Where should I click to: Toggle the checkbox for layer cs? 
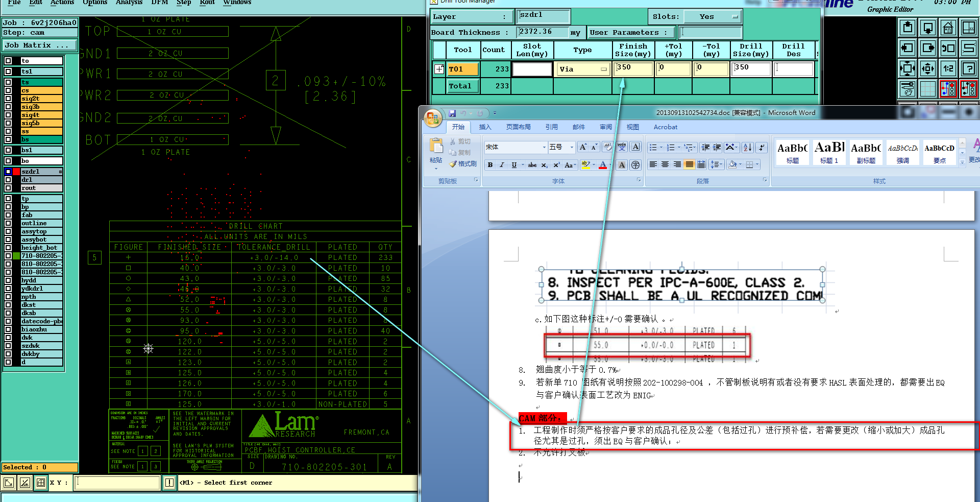(x=8, y=90)
